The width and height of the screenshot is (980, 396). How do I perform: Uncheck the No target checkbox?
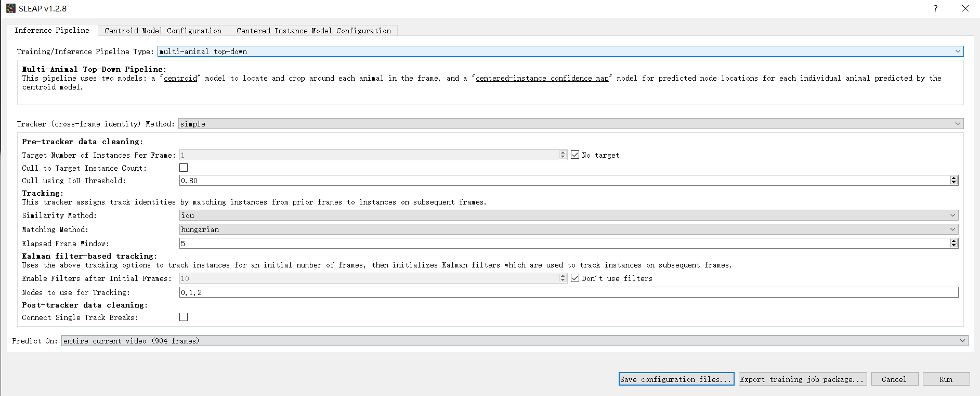click(x=575, y=155)
